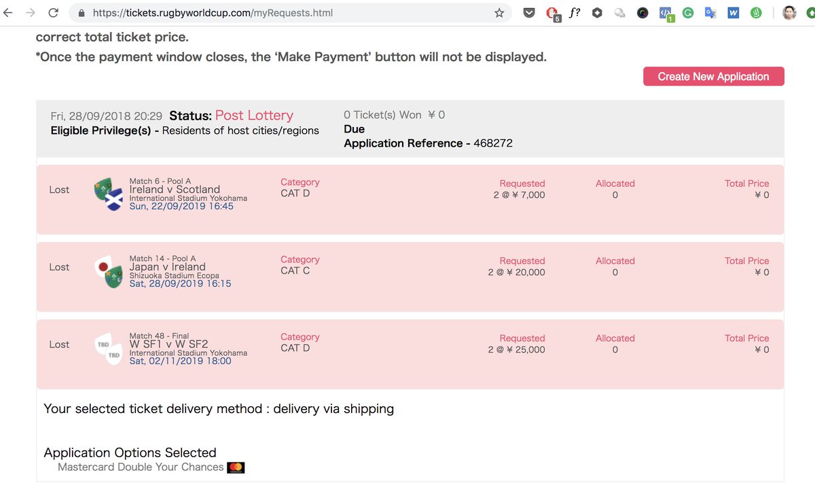Screen dimensions: 815x504
Task: Click the Create New Application button
Action: point(714,77)
